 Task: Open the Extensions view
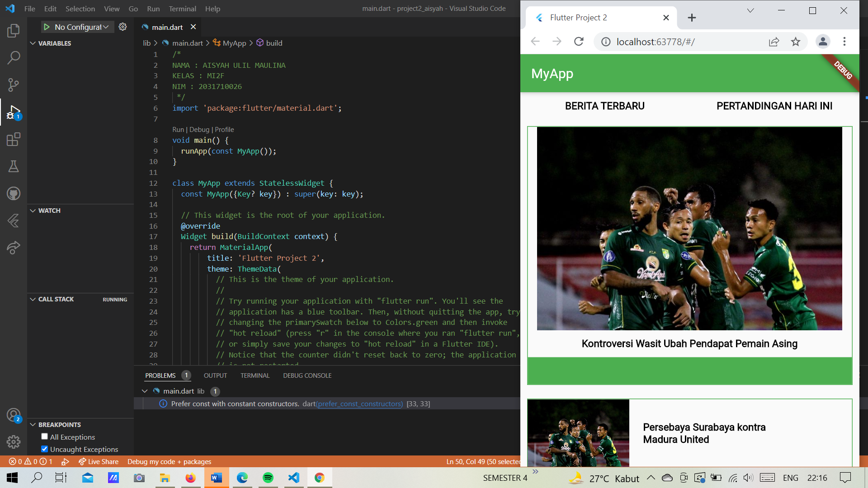14,139
